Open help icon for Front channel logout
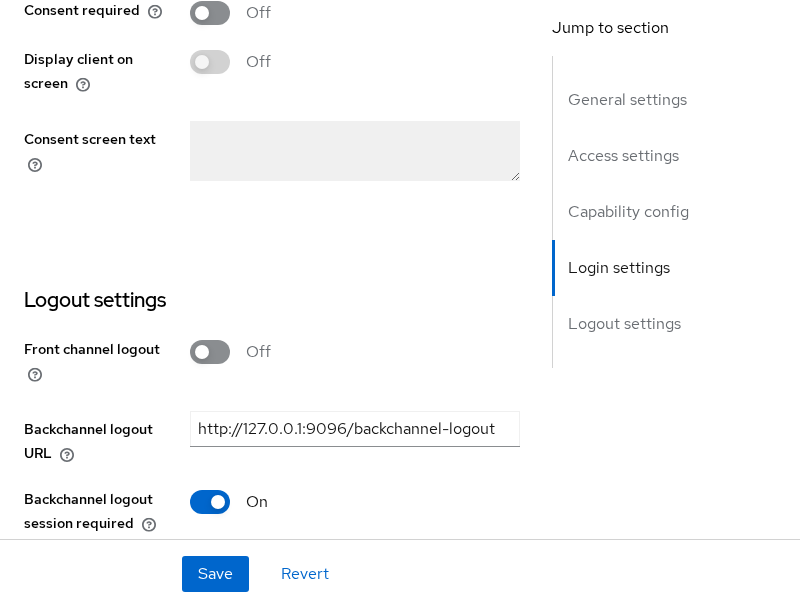Screen dimensions: 800x600 coord(35,375)
